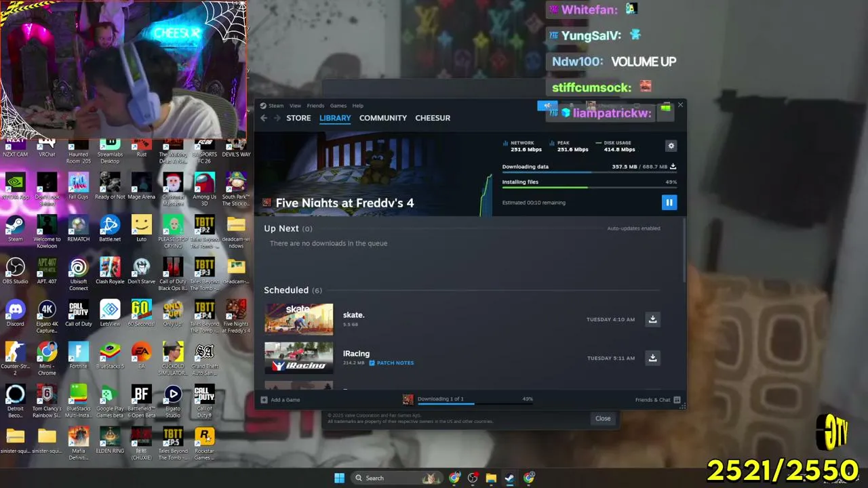Open Friends & Chat in Steam
The width and height of the screenshot is (868, 488).
pyautogui.click(x=657, y=400)
